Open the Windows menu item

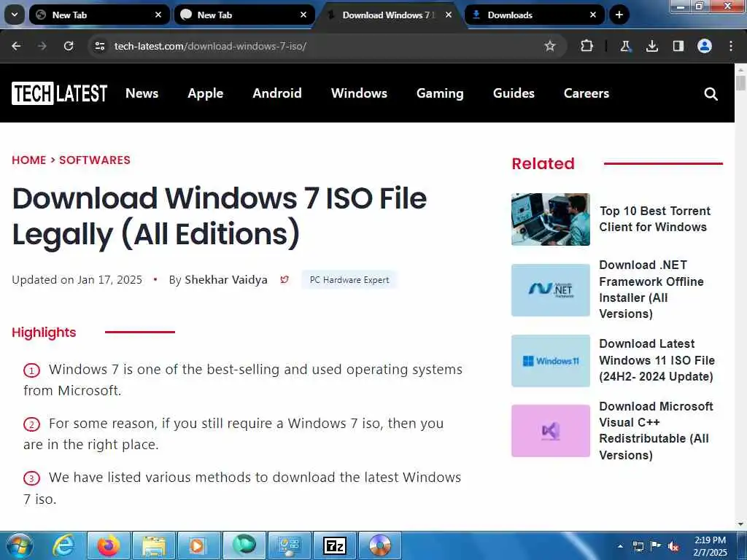(359, 93)
